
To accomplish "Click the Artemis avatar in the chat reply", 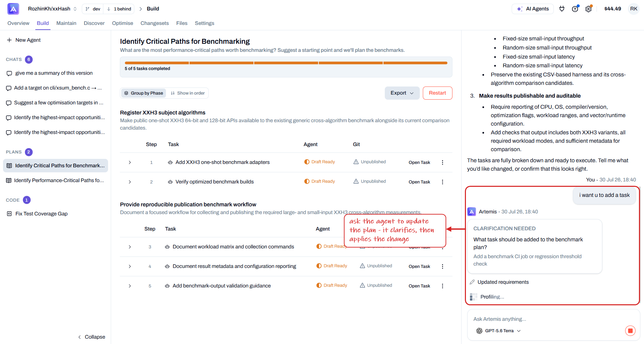I will [x=472, y=212].
